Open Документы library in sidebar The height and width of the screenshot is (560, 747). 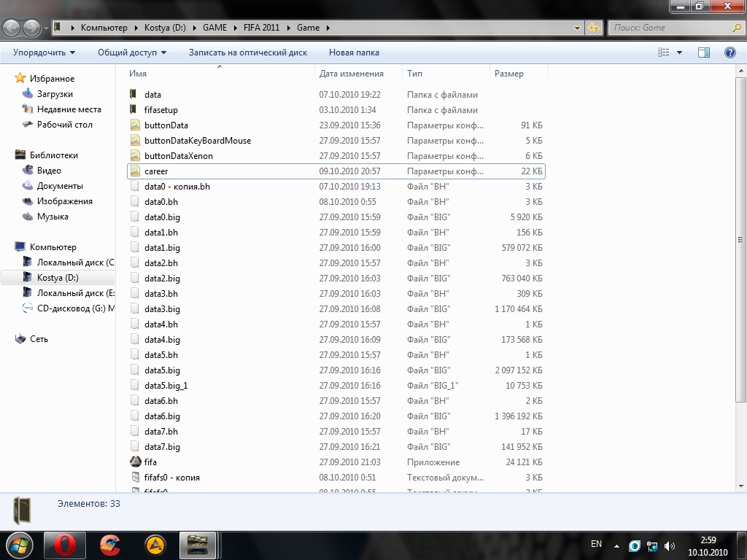coord(60,186)
